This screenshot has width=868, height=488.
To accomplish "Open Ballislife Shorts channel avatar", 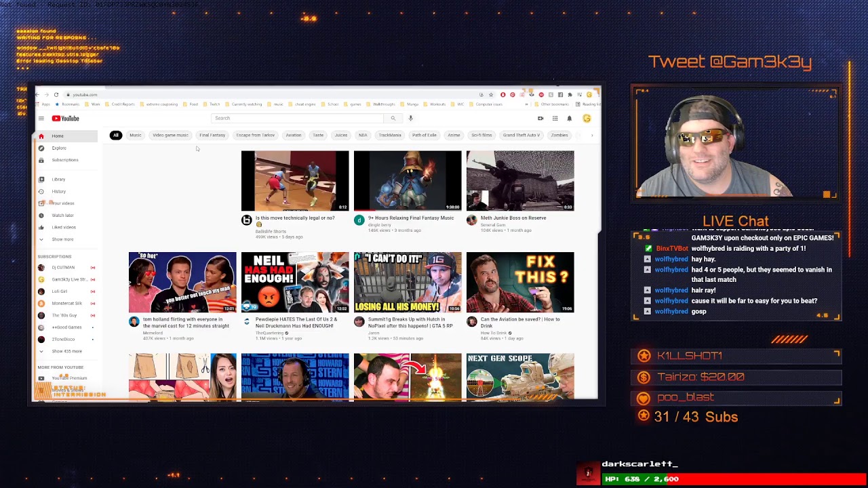I will [247, 220].
